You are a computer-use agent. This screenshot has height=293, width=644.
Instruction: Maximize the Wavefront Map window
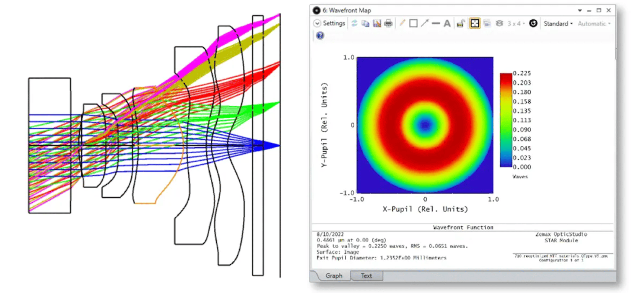click(599, 10)
